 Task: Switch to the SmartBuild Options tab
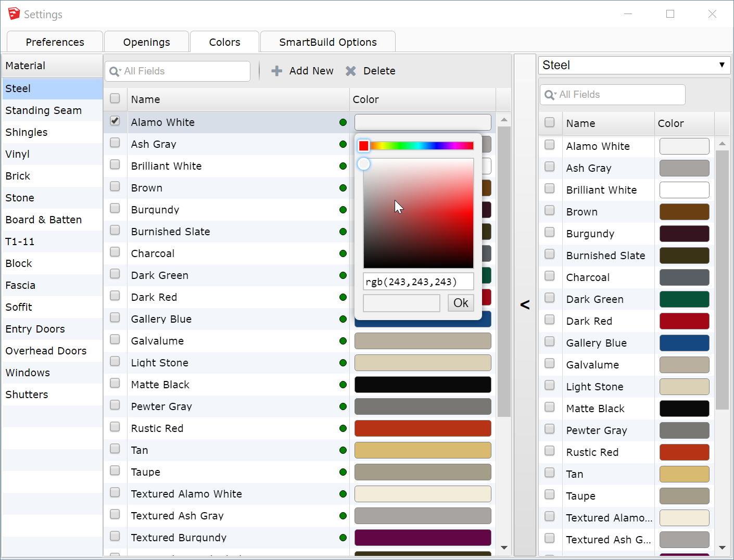pos(328,42)
